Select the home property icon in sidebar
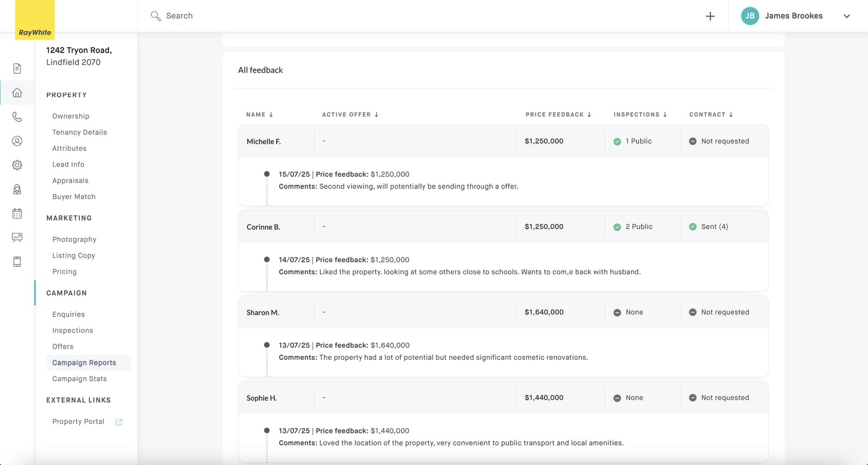 tap(17, 93)
